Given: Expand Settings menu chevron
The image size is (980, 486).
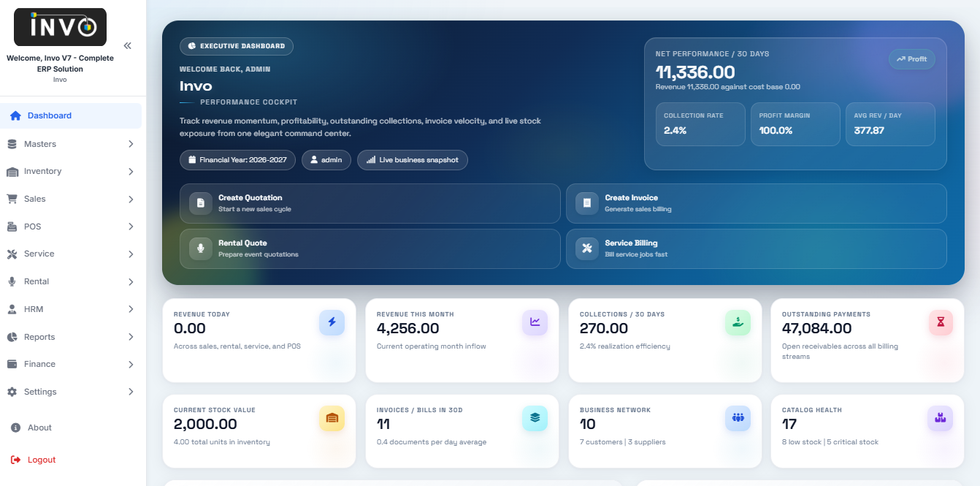Looking at the screenshot, I should [x=131, y=392].
